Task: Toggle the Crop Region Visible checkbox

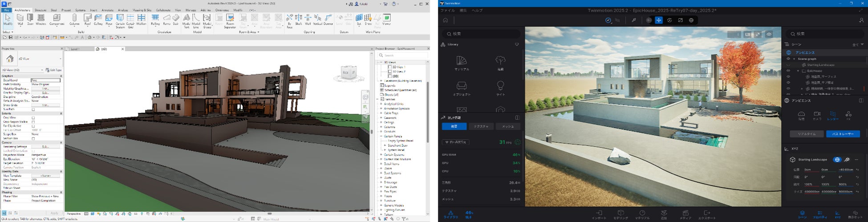Action: point(33,122)
